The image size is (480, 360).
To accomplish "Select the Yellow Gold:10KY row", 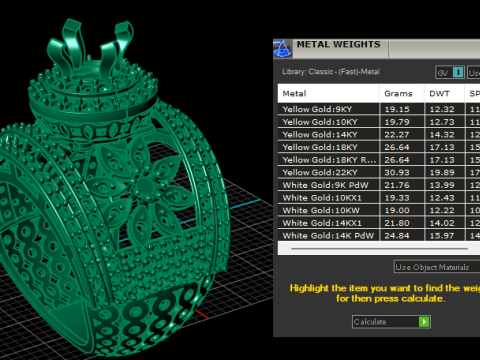I will point(379,122).
